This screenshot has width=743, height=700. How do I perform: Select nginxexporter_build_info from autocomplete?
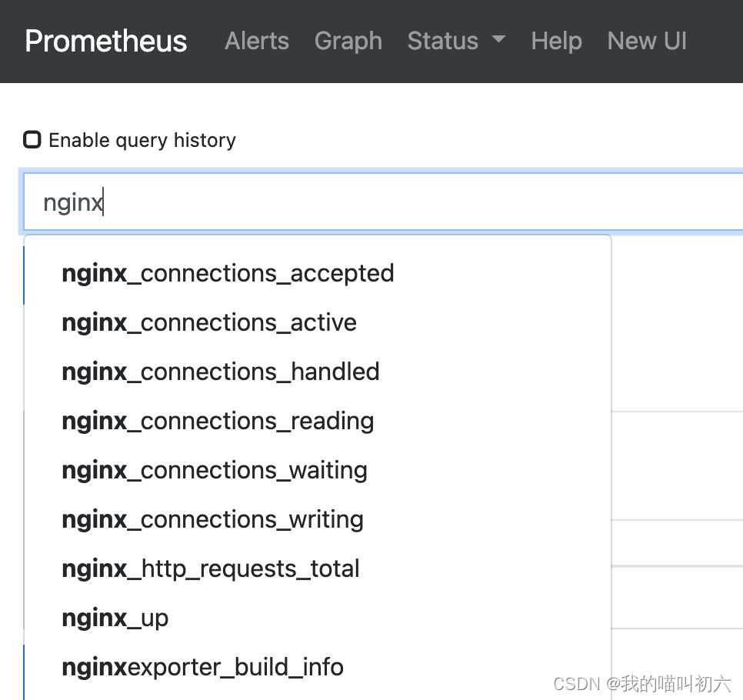point(202,667)
